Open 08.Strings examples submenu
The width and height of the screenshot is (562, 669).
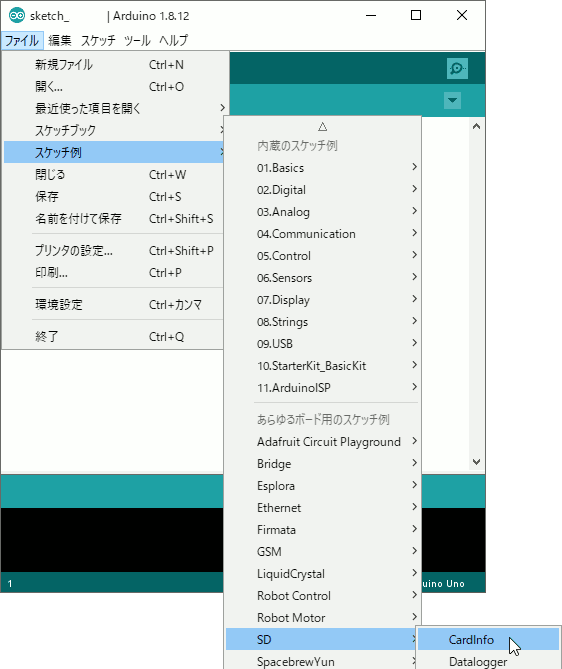coord(323,322)
